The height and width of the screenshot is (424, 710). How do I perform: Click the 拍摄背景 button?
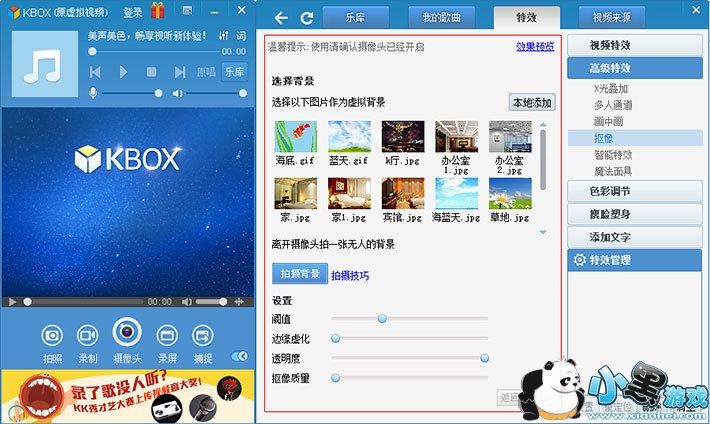pyautogui.click(x=300, y=274)
